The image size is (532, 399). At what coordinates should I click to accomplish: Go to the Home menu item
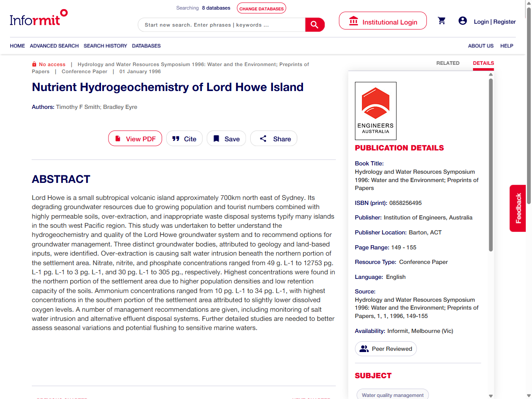tap(17, 46)
